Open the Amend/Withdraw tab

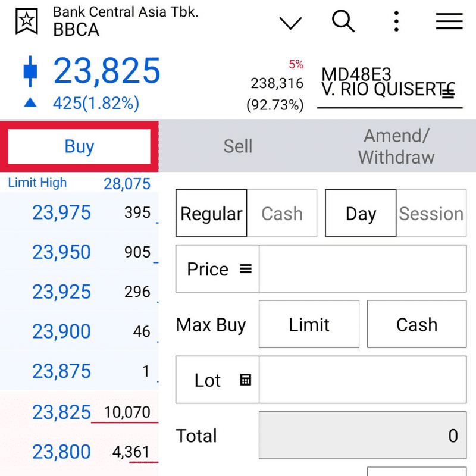[396, 146]
